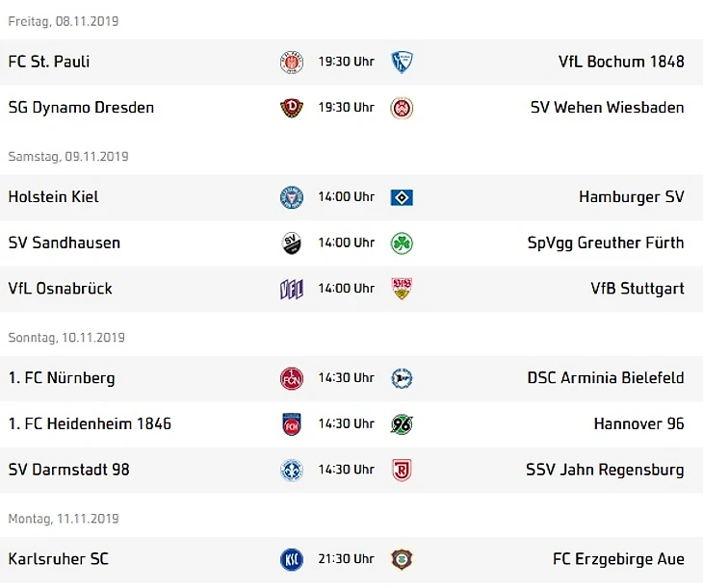Click the Greuther Fürth cloverleaf crest
This screenshot has height=588, width=703.
(402, 243)
